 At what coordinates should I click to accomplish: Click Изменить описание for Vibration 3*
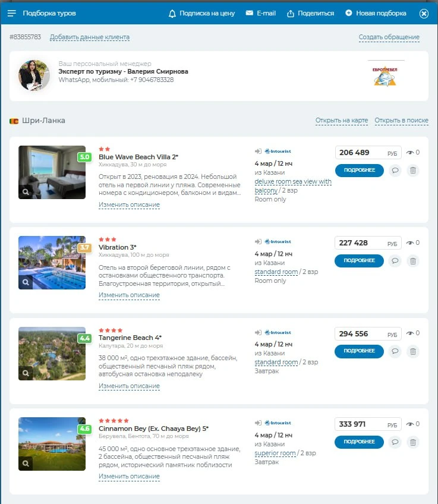point(129,295)
